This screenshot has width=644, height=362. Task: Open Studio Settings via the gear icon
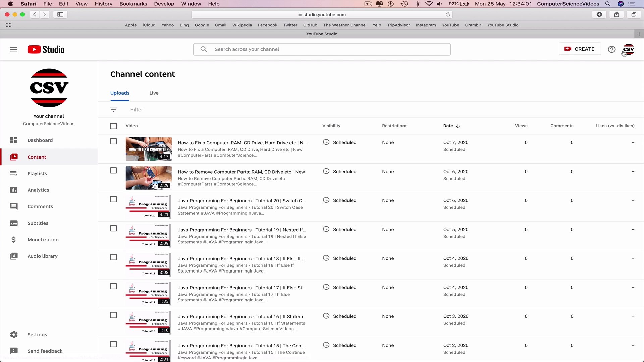[x=37, y=334]
